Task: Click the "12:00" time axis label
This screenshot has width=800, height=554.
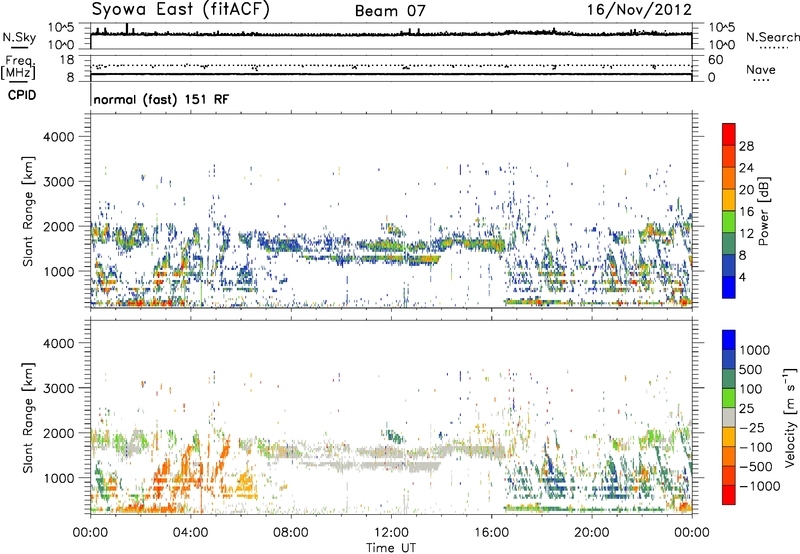Action: 391,533
